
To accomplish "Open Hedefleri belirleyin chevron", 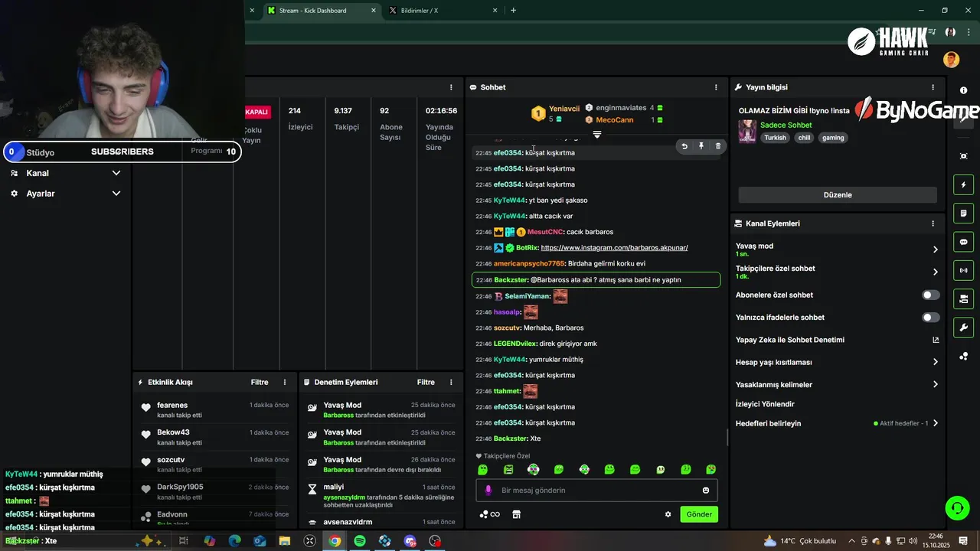I will (935, 423).
